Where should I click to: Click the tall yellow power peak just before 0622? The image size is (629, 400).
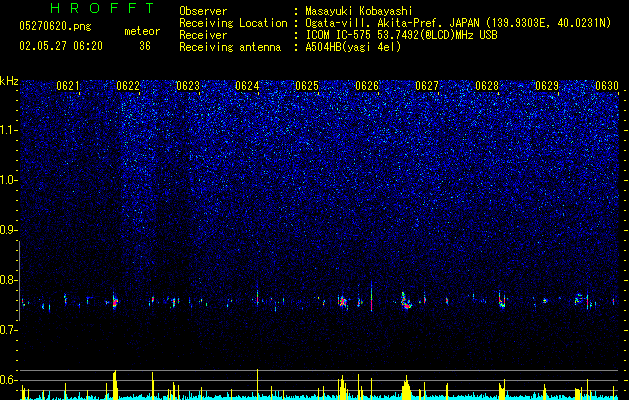pos(115,385)
